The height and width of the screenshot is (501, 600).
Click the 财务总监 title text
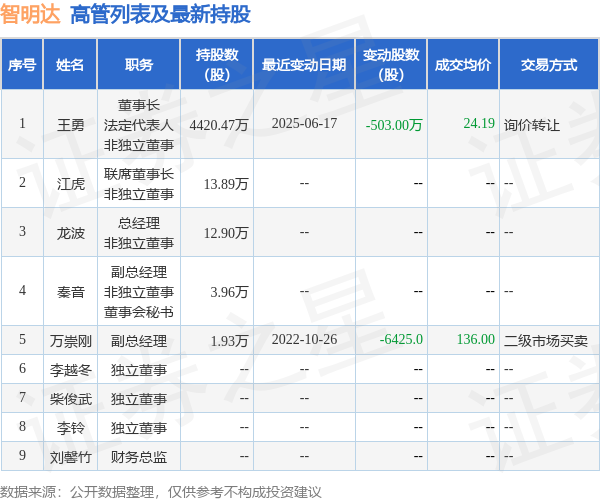(139, 457)
